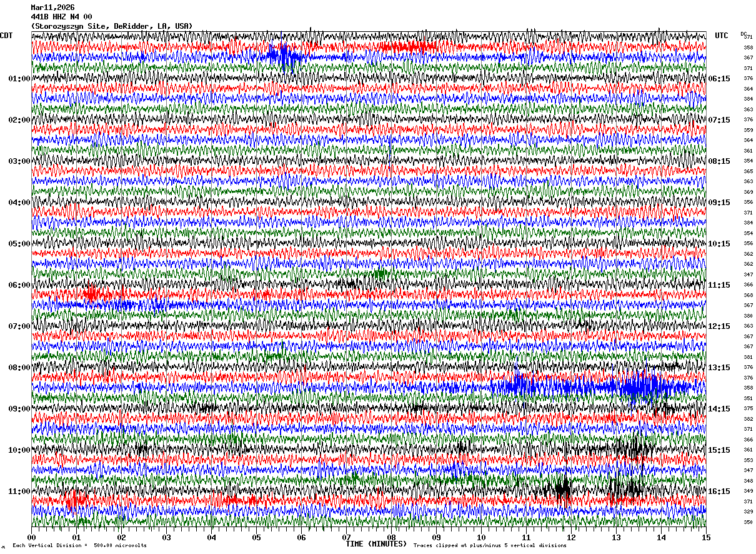The image size is (756, 554).
Task: Select minute tick label 12 on time axis
Action: click(x=572, y=537)
